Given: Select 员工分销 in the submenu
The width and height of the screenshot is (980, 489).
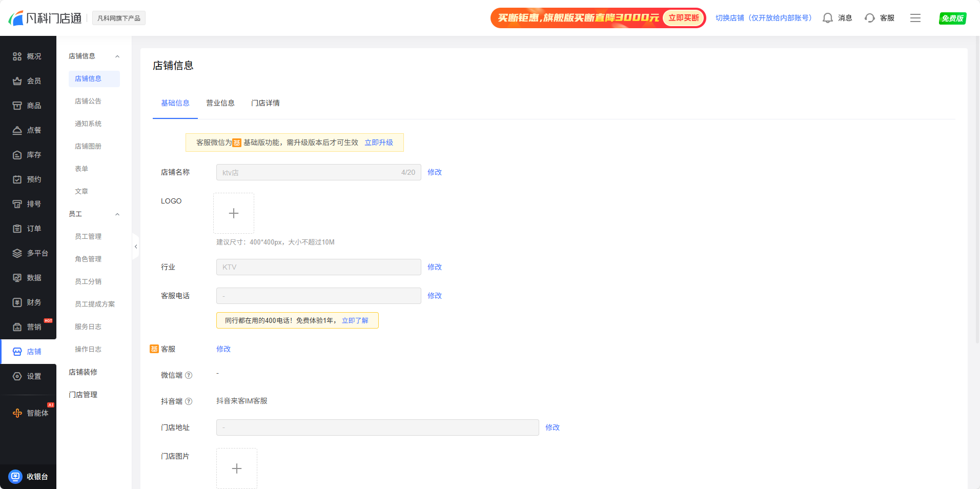Looking at the screenshot, I should [88, 282].
